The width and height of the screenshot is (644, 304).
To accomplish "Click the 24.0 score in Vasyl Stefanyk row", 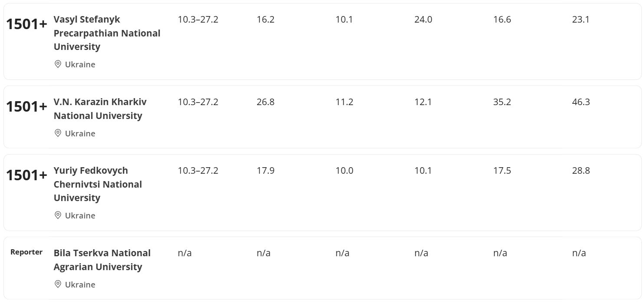I will pyautogui.click(x=423, y=20).
